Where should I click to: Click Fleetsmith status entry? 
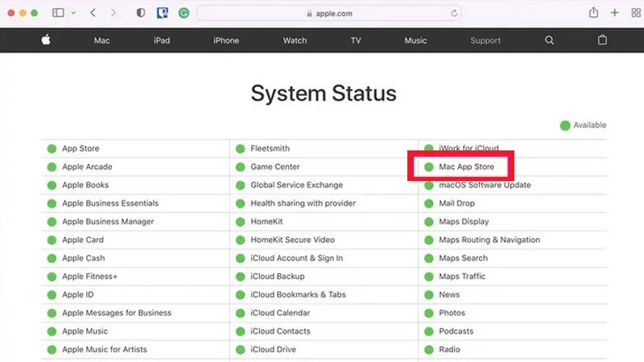tap(270, 149)
